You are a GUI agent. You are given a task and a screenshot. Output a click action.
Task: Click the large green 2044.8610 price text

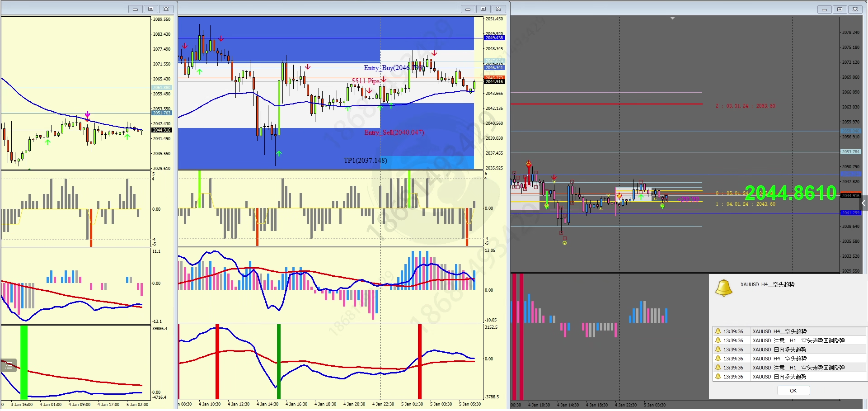pos(791,193)
